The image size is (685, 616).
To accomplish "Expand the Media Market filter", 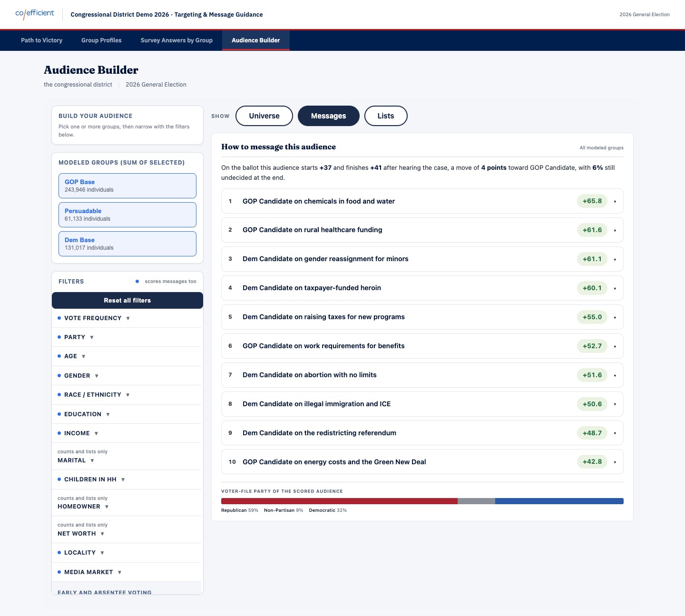I will pos(127,572).
